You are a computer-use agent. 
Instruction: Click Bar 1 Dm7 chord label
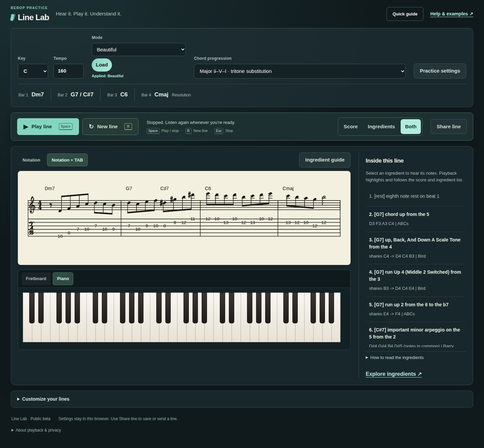click(31, 95)
